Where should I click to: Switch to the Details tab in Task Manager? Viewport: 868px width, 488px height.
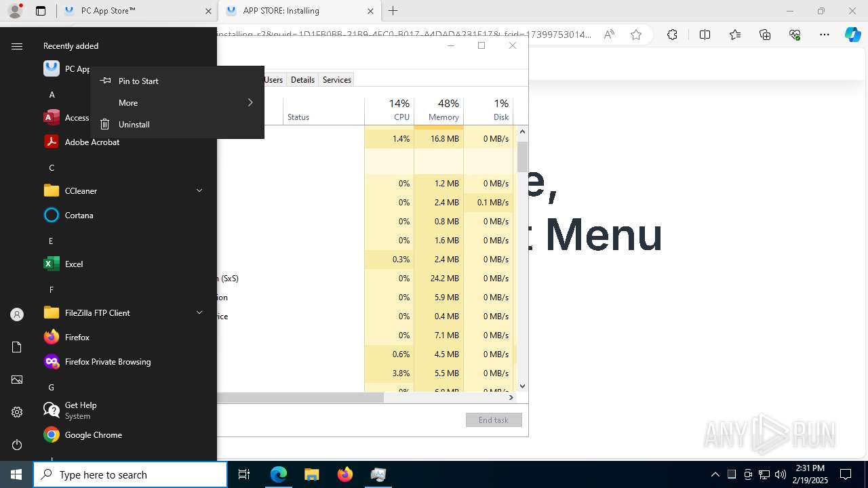(302, 79)
